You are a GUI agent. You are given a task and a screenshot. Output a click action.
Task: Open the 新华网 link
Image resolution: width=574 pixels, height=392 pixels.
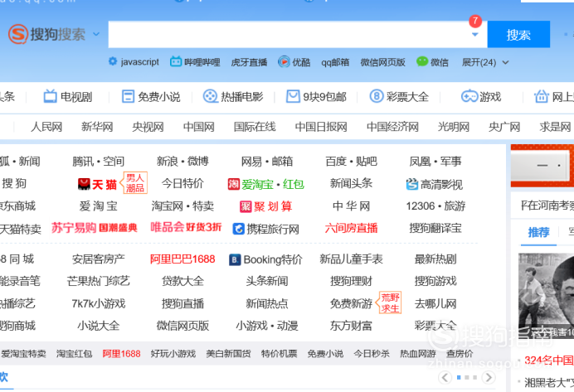point(97,127)
